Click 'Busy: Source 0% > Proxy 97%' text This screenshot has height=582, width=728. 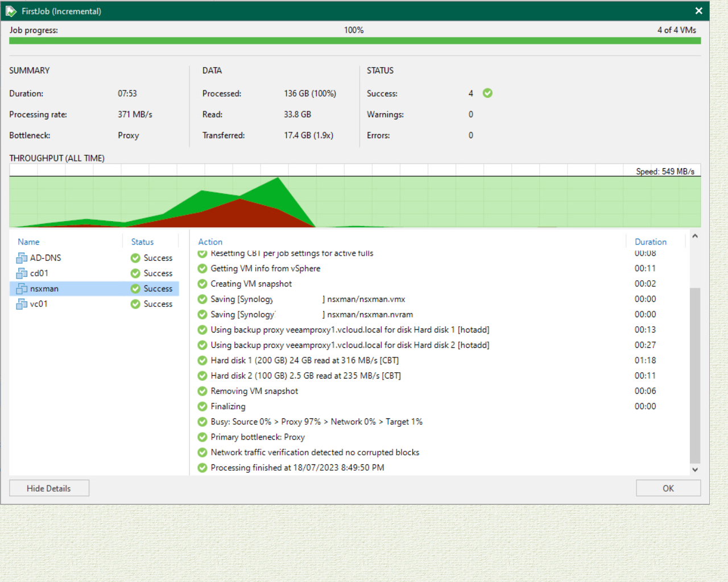316,422
